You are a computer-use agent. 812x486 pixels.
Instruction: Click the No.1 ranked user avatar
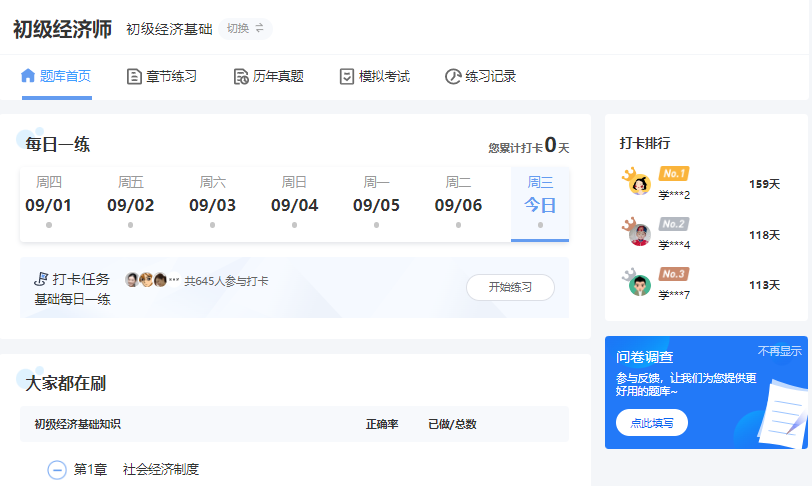(x=639, y=183)
